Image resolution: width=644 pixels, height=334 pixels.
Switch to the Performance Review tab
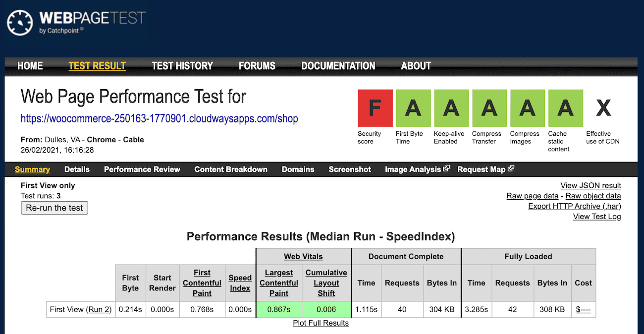pos(142,169)
